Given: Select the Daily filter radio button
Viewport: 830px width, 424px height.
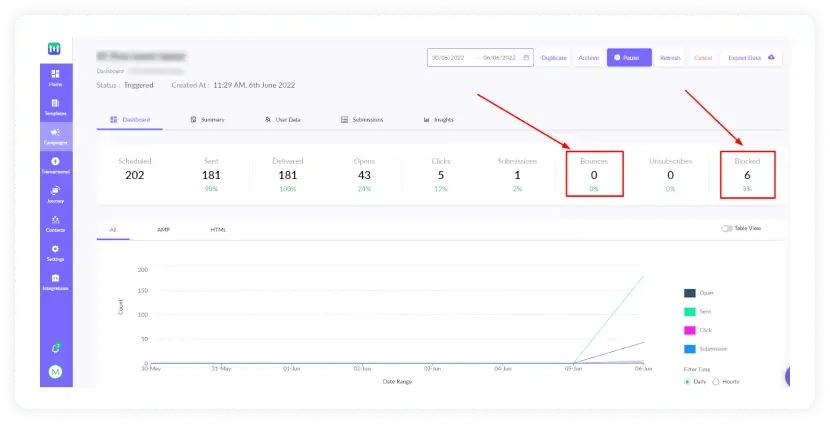Looking at the screenshot, I should click(x=688, y=381).
